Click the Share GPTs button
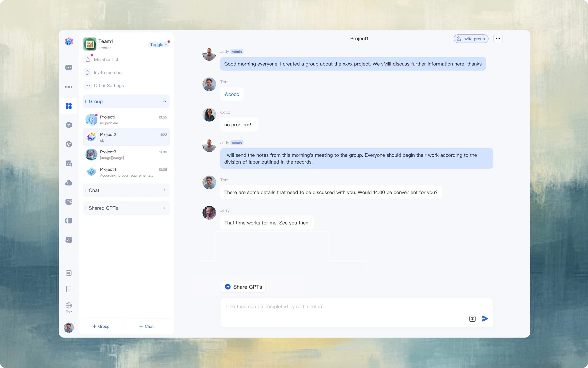 243,287
